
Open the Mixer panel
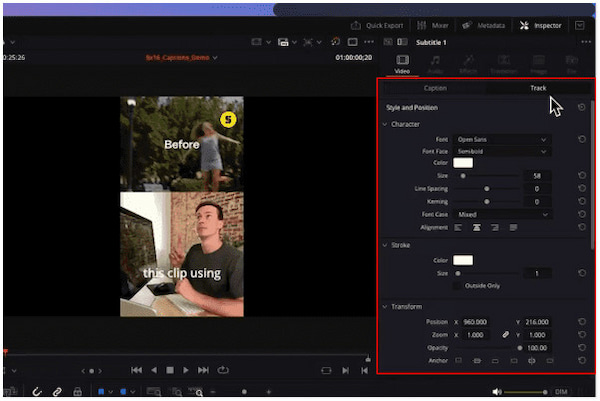click(x=430, y=24)
